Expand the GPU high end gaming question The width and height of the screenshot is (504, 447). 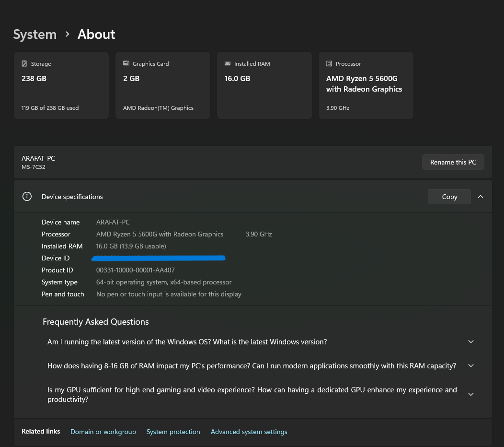(471, 394)
